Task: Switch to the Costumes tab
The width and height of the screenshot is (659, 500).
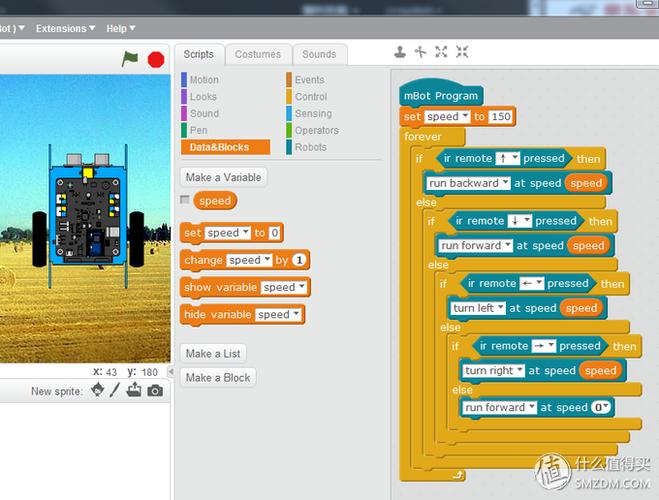Action: pyautogui.click(x=258, y=54)
